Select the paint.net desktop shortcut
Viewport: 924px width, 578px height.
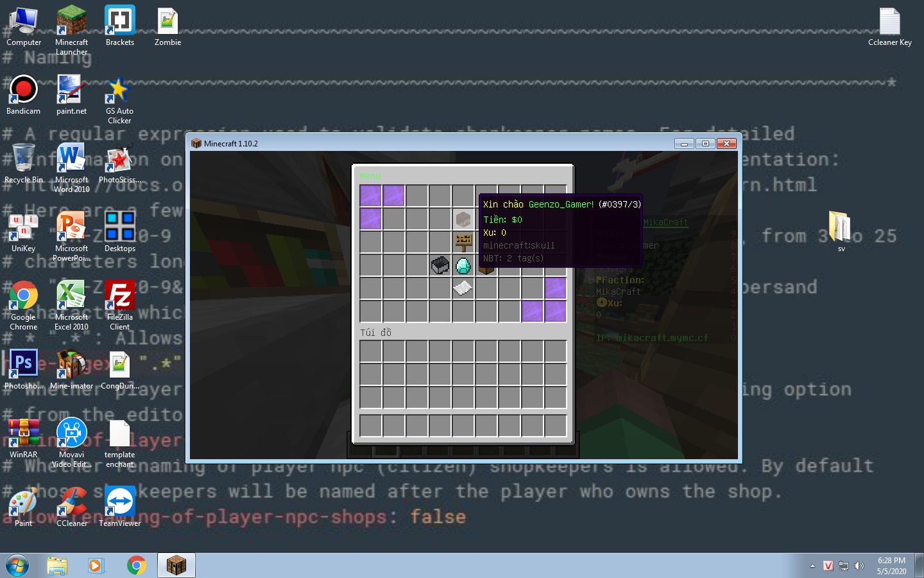(x=71, y=96)
